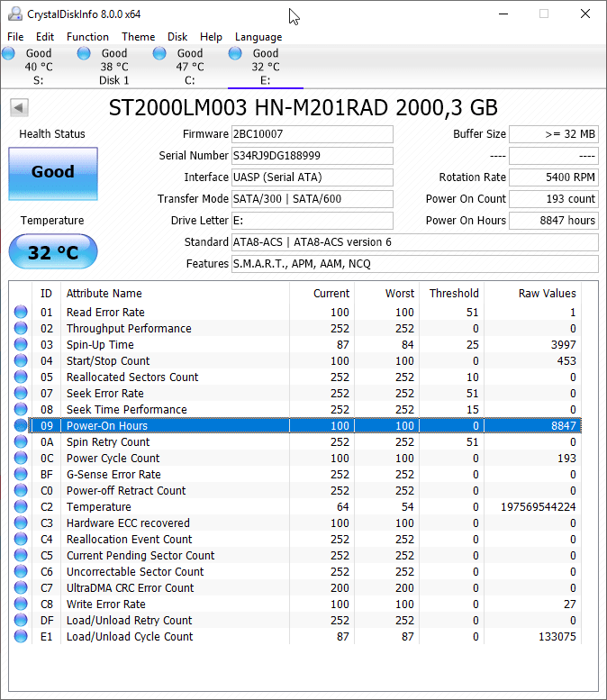The width and height of the screenshot is (607, 700).
Task: Click the Good health status button
Action: [x=53, y=174]
